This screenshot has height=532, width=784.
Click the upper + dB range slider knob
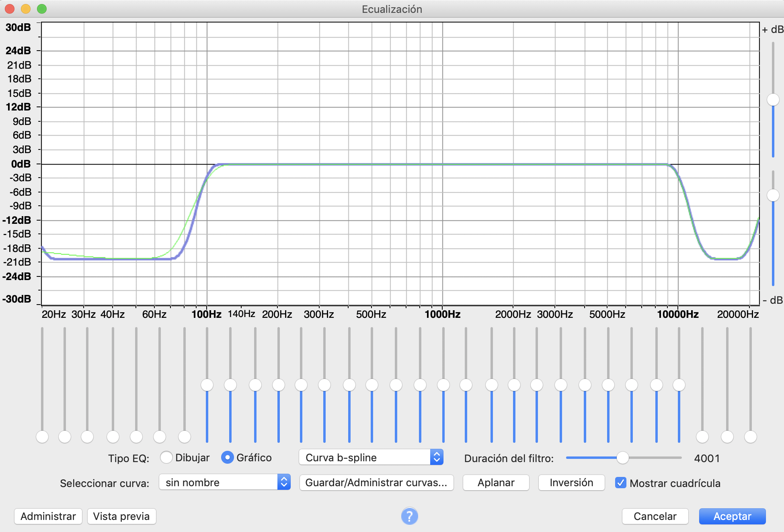[x=773, y=100]
